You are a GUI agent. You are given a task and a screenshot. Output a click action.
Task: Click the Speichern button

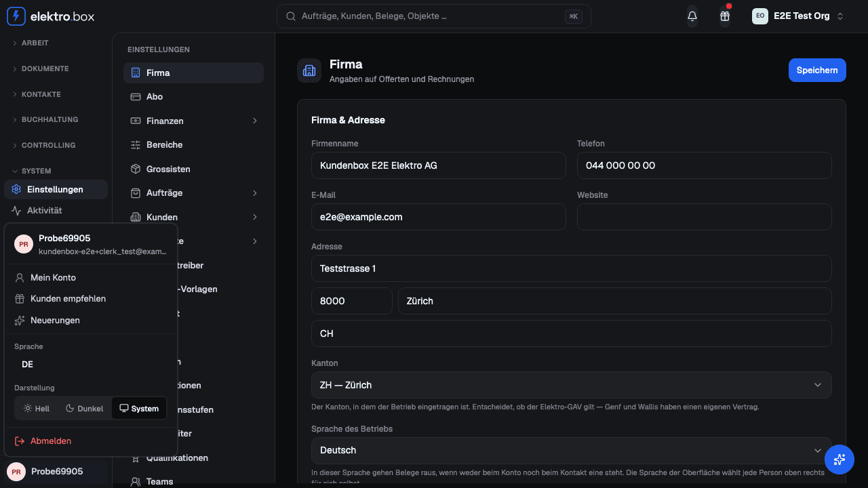click(817, 70)
